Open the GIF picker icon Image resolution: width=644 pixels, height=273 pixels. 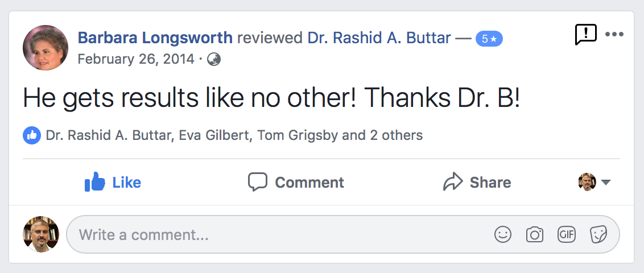click(567, 235)
